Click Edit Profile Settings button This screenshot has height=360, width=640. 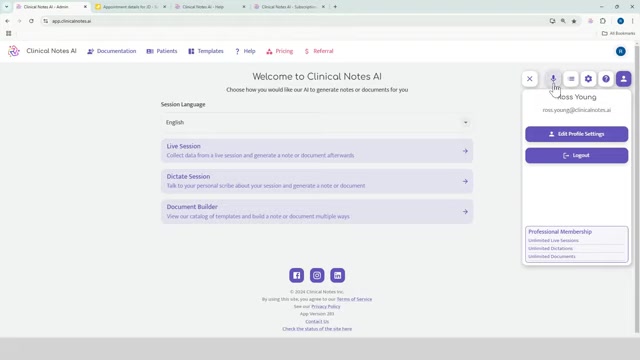[x=576, y=134]
